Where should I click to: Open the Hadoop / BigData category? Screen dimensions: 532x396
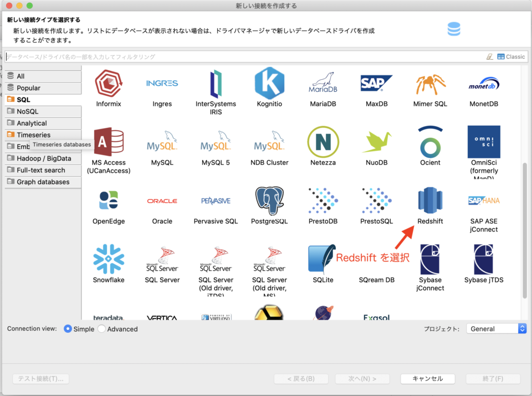tap(43, 158)
